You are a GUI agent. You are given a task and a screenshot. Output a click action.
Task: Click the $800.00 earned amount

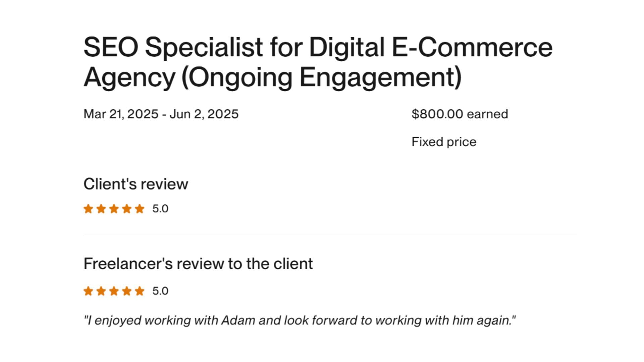tap(460, 114)
